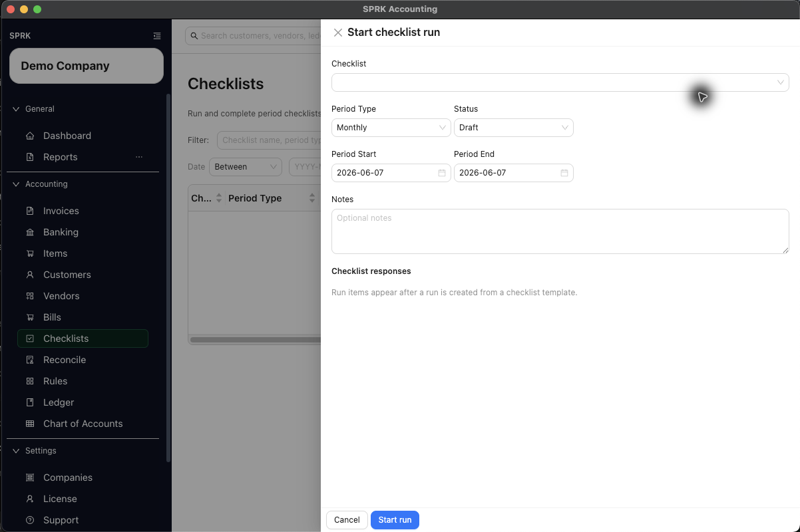Click the search customers, vendors field

coord(254,36)
